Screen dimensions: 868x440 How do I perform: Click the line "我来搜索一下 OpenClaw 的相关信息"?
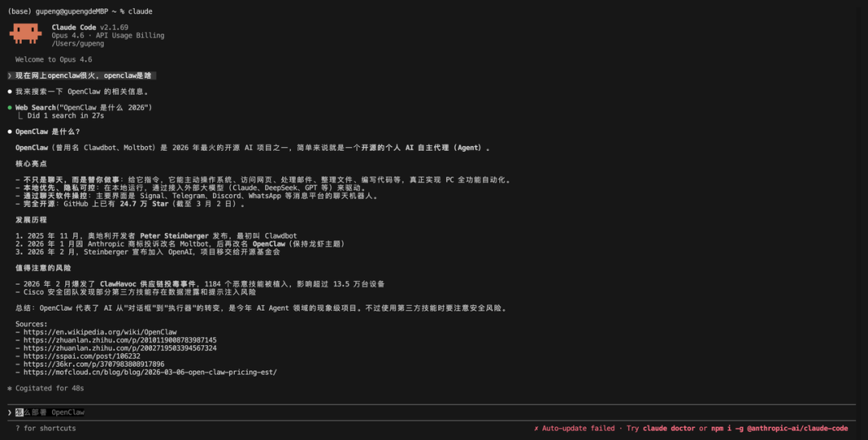(x=81, y=92)
